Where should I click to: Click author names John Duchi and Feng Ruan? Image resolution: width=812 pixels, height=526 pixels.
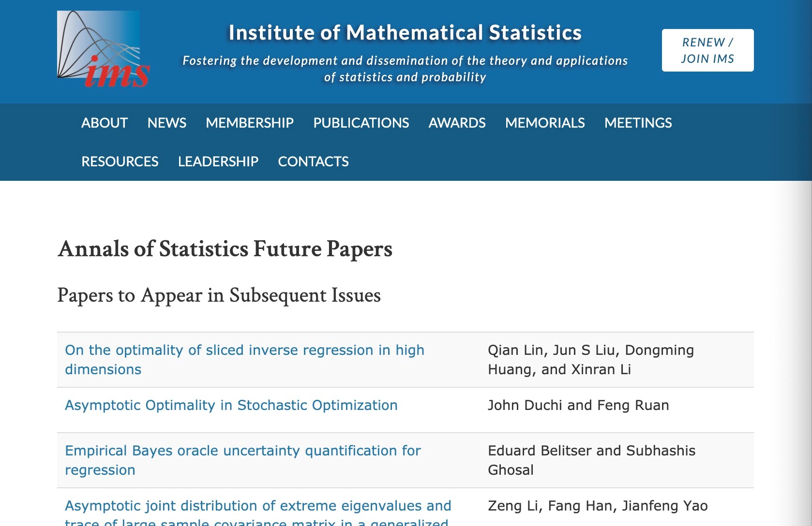coord(578,405)
